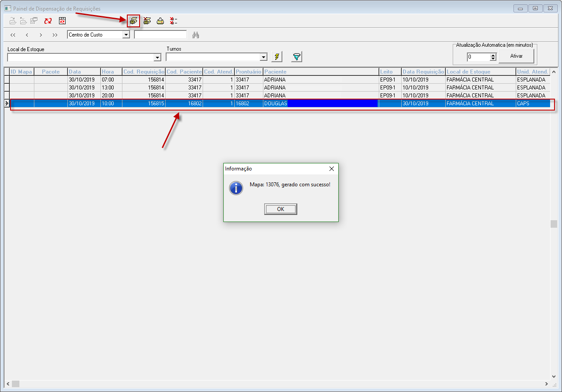Click the red X checklist toolbar icon
The image size is (562, 392).
[174, 21]
